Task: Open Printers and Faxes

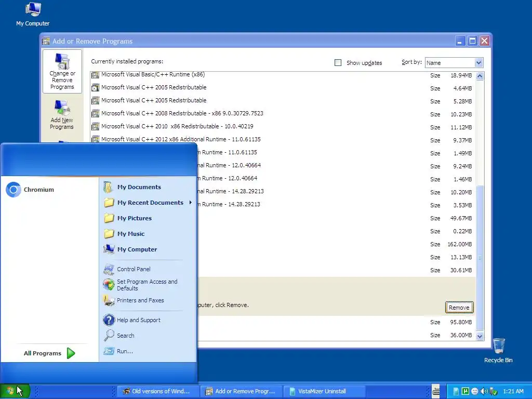Action: coord(140,300)
